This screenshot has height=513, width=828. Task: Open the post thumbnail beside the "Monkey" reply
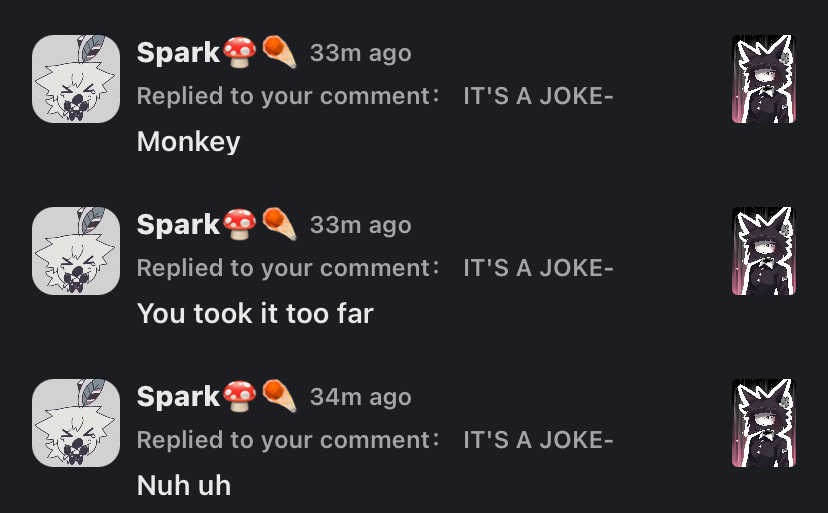pos(763,79)
